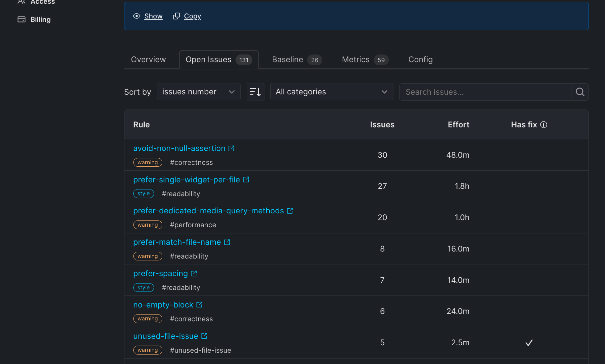605x364 pixels.
Task: Click the Rule column header
Action: coord(141,125)
